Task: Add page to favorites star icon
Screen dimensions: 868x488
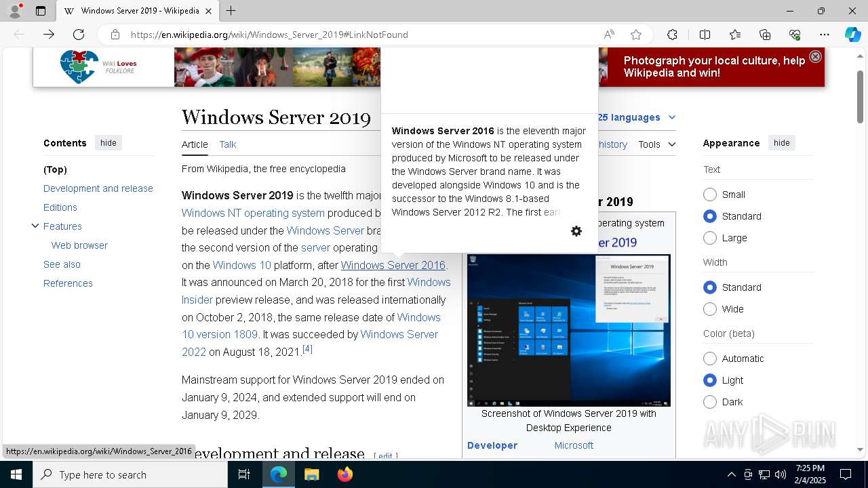Action: [636, 35]
